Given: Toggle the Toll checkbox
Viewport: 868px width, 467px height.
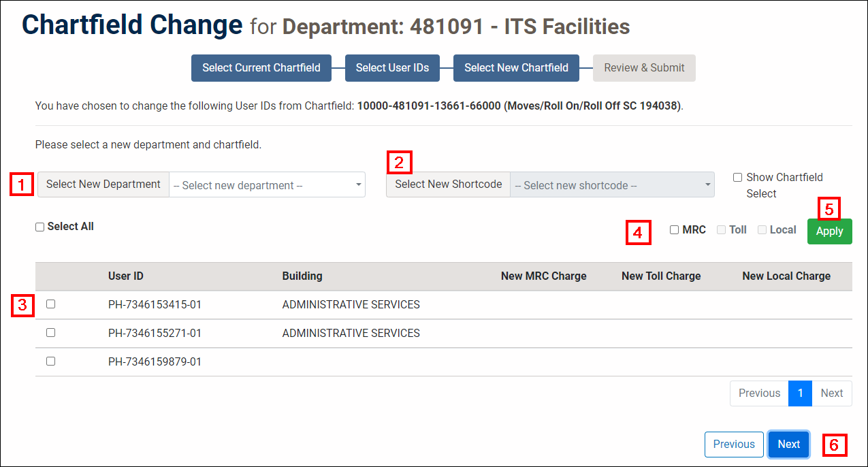Looking at the screenshot, I should (721, 229).
